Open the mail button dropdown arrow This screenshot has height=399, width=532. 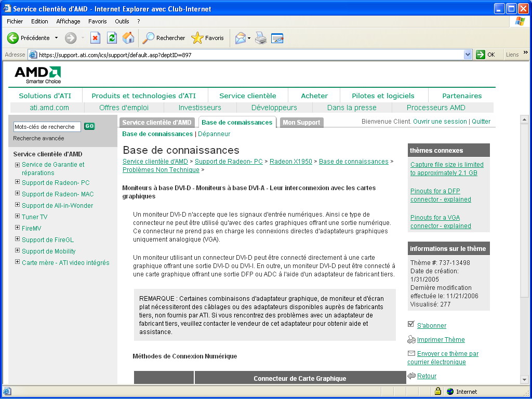tap(249, 38)
